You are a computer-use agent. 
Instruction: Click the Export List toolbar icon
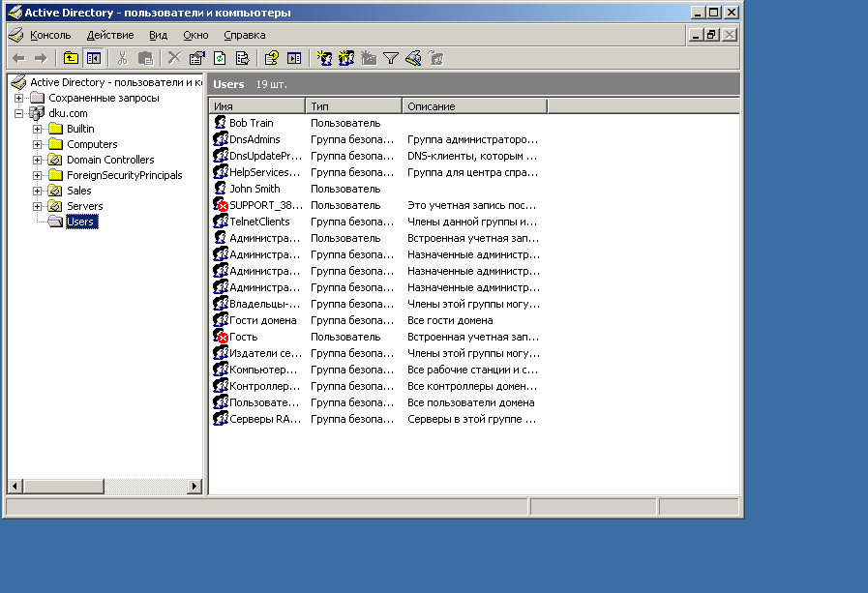point(243,58)
